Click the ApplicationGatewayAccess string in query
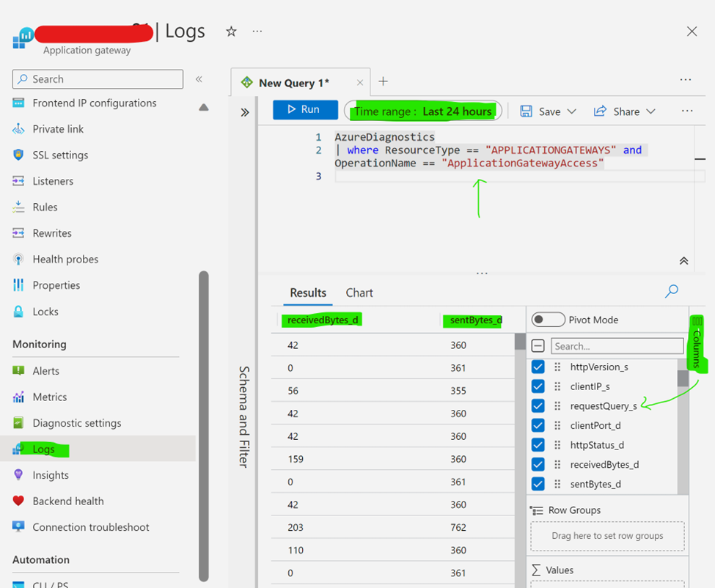Image resolution: width=715 pixels, height=588 pixels. point(523,163)
